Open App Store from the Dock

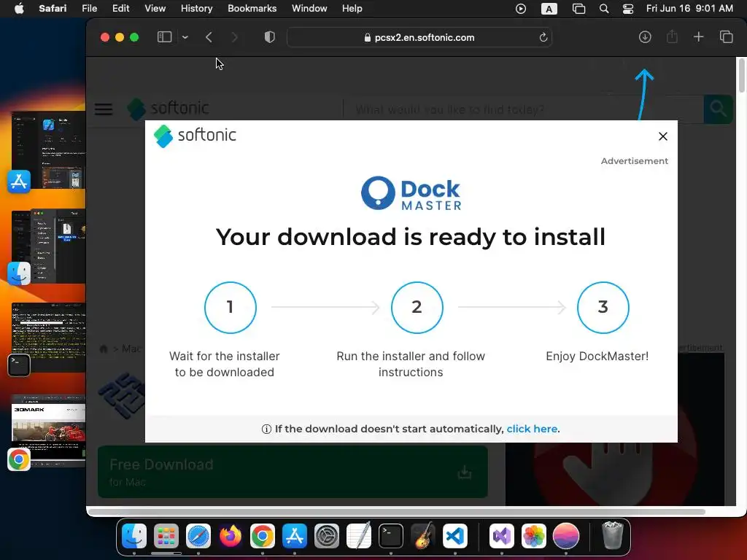point(295,536)
